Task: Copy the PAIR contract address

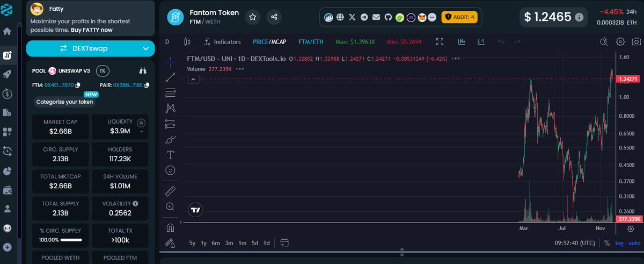Action: [x=147, y=85]
